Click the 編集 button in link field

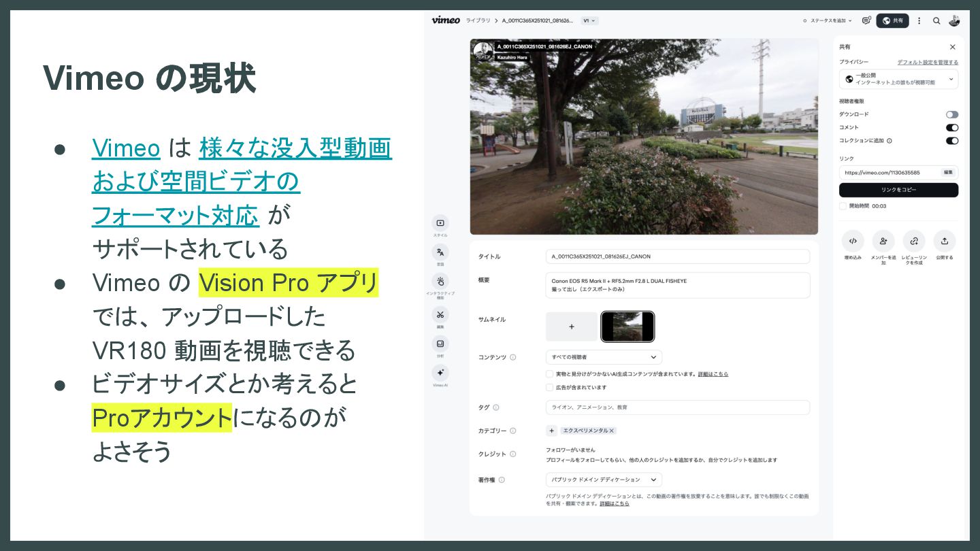click(x=948, y=173)
